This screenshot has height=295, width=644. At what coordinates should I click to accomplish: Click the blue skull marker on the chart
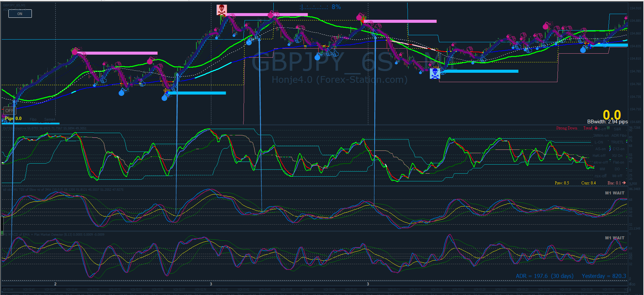435,73
